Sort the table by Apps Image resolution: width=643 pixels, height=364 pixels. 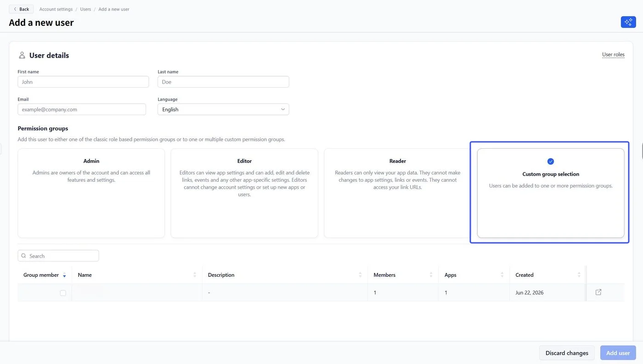click(502, 275)
